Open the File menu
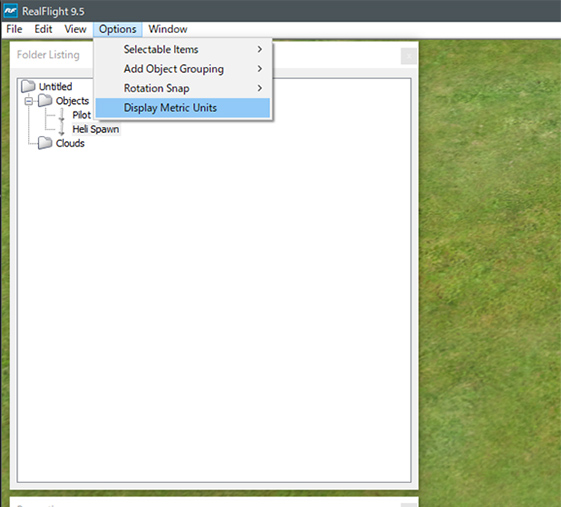The height and width of the screenshot is (507, 561). [x=14, y=29]
